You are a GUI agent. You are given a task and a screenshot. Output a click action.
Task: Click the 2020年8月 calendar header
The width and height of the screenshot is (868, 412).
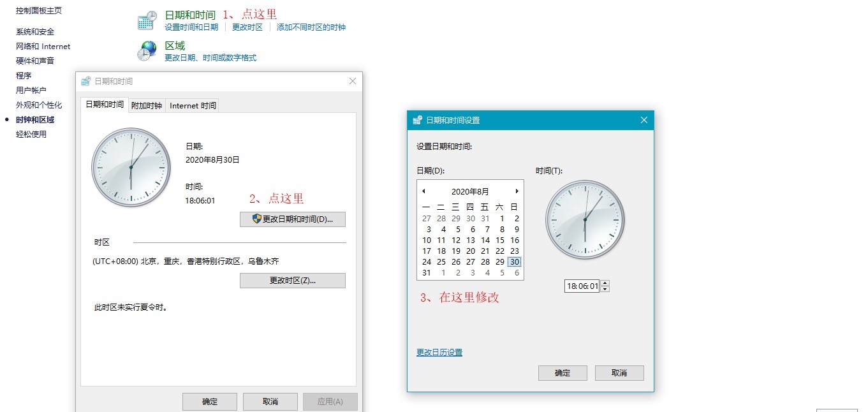pyautogui.click(x=470, y=191)
